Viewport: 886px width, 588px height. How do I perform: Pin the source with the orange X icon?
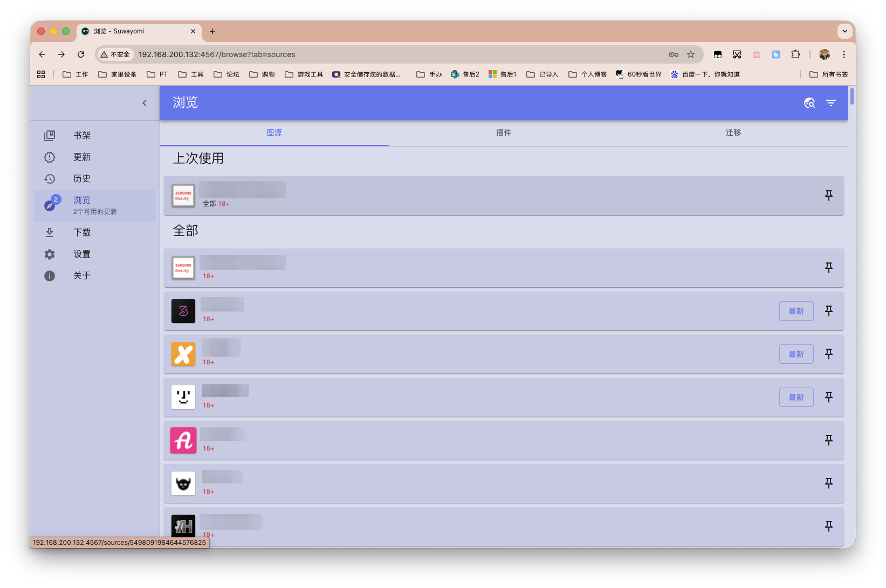[x=828, y=354]
